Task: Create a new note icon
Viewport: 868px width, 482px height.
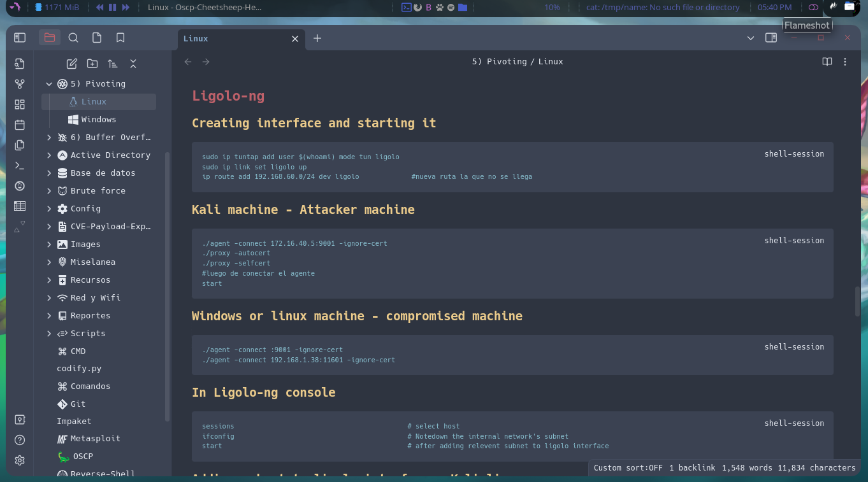Action: coord(72,64)
